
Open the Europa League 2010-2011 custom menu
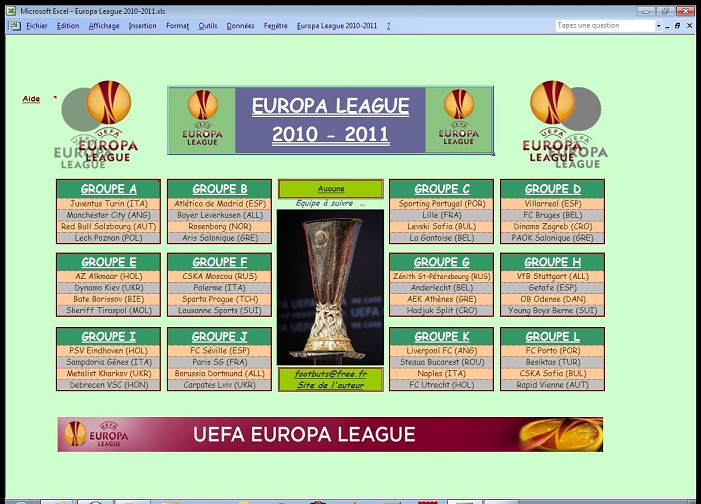(337, 26)
